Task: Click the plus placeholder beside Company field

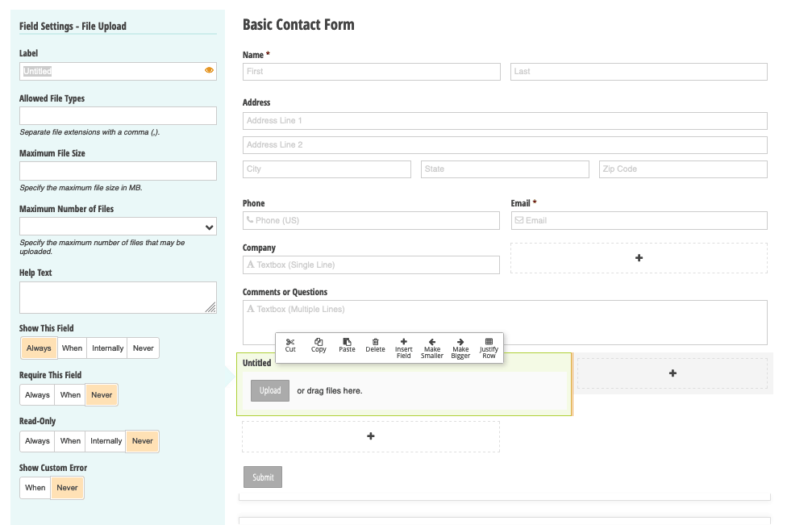Action: click(639, 258)
